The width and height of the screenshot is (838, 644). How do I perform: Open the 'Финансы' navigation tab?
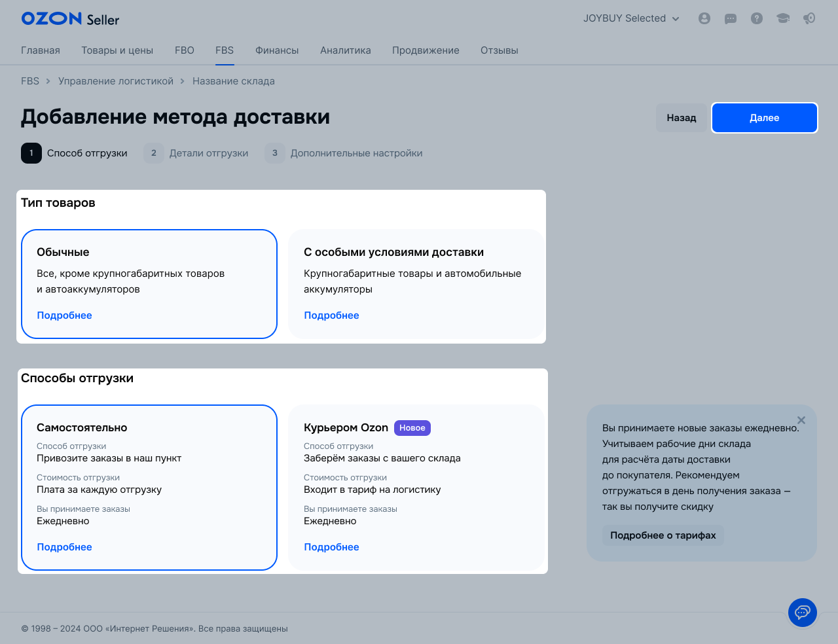point(277,50)
